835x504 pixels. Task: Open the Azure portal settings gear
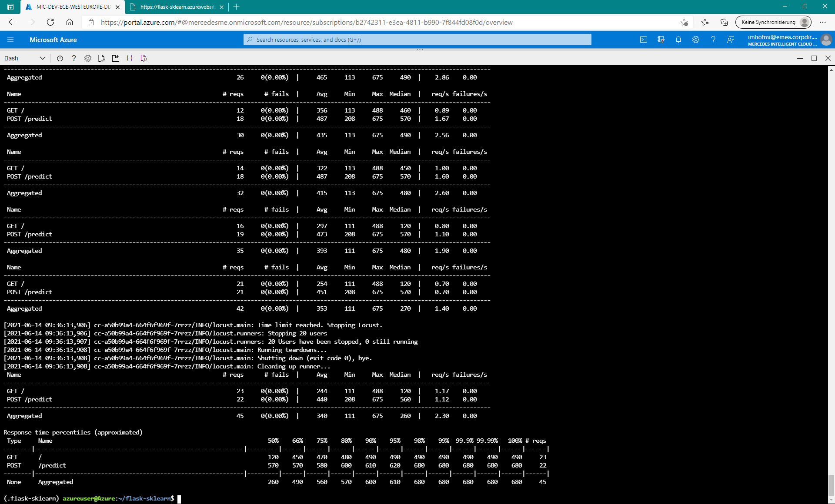click(696, 40)
